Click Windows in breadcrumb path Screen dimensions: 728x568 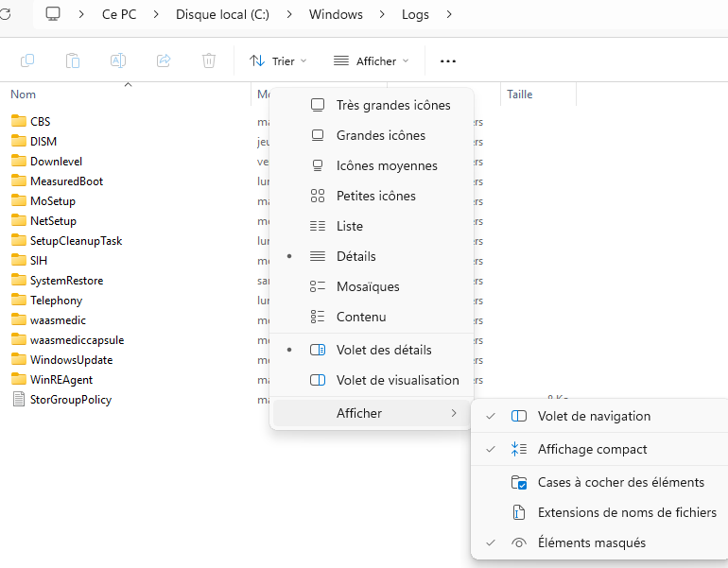click(336, 14)
